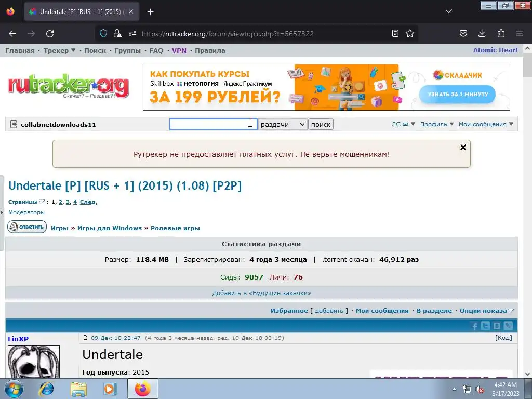532x399 pixels.
Task: Click the Skillbox courses advertisement banner
Action: tap(326, 87)
